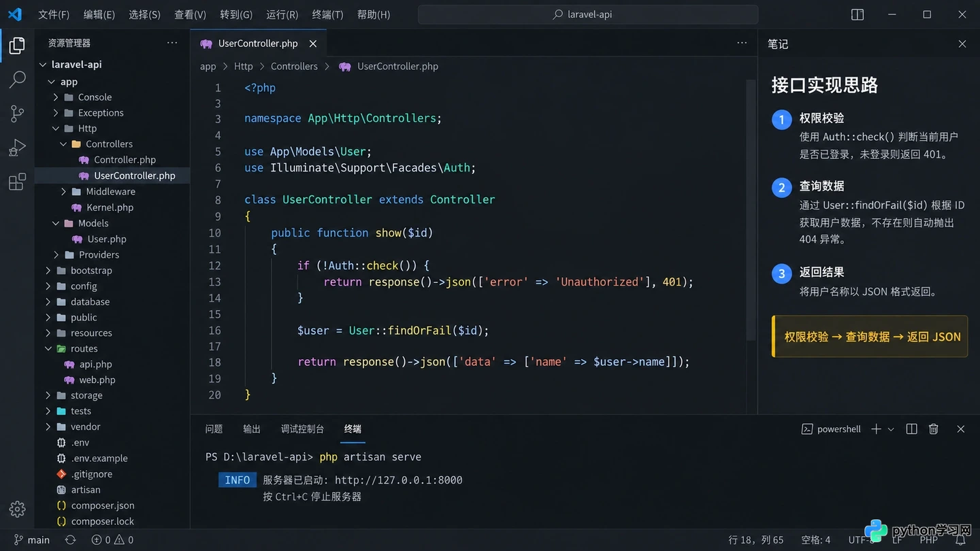Click the 行 18, 列 65 cursor position

756,539
